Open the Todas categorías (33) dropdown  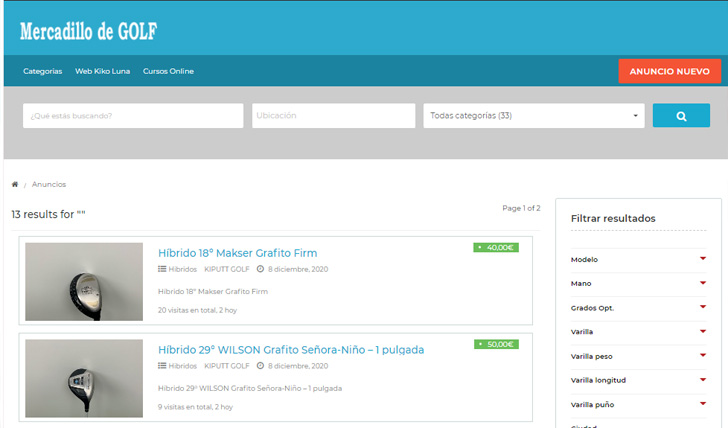pyautogui.click(x=534, y=116)
